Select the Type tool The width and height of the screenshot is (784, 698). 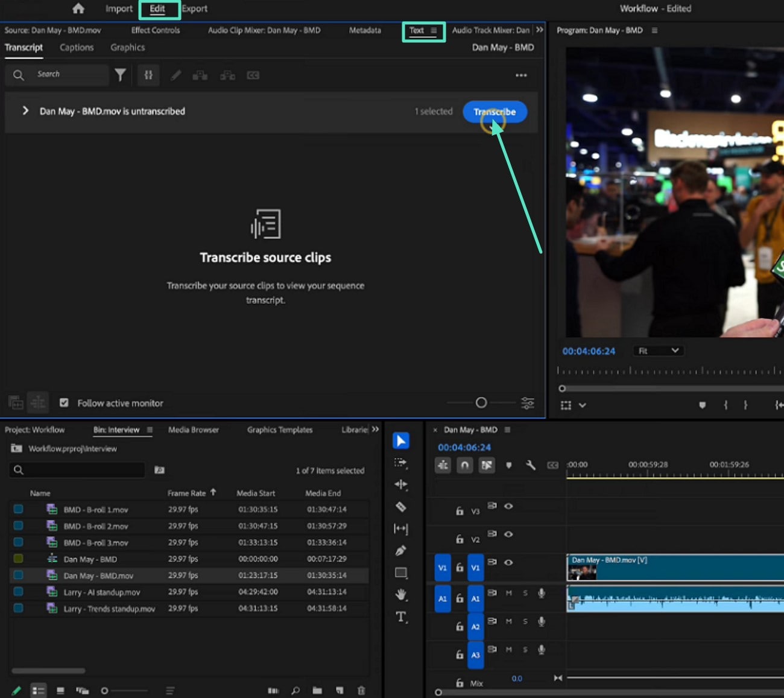click(400, 617)
